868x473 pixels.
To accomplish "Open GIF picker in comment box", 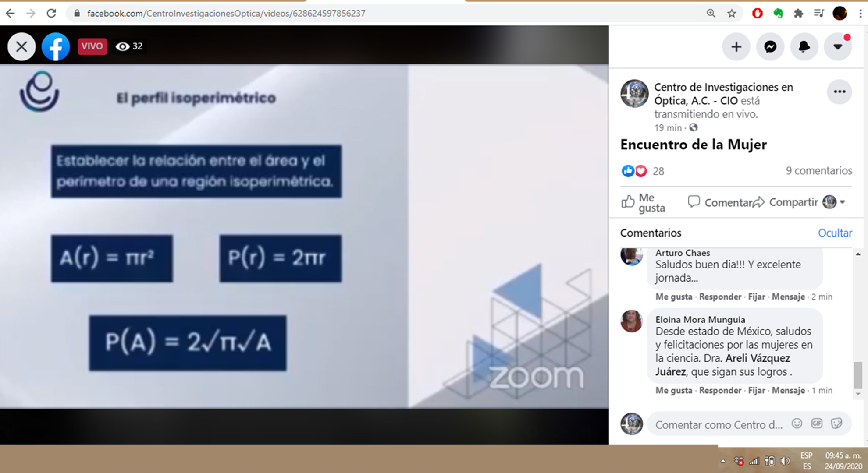I will [817, 424].
